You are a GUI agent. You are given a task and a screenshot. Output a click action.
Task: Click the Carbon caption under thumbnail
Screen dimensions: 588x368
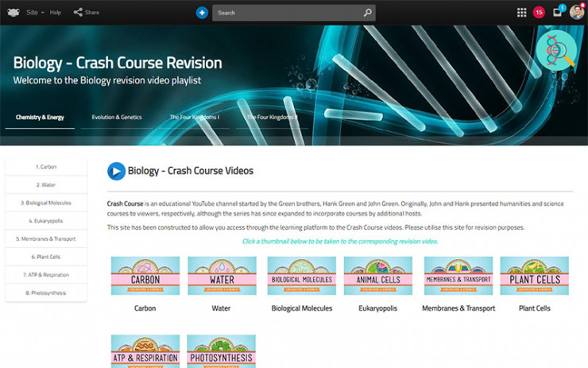[x=145, y=308]
